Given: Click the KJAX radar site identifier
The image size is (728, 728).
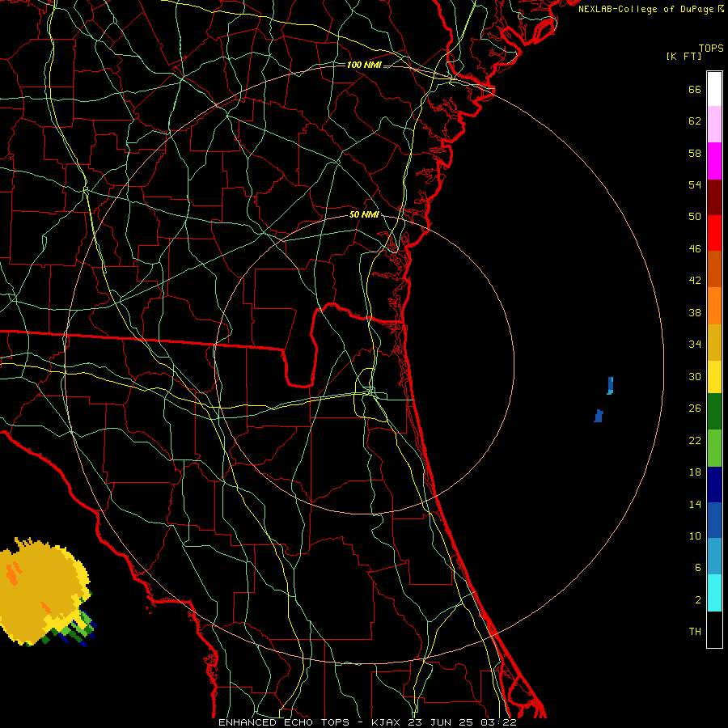Looking at the screenshot, I should pos(387,722).
